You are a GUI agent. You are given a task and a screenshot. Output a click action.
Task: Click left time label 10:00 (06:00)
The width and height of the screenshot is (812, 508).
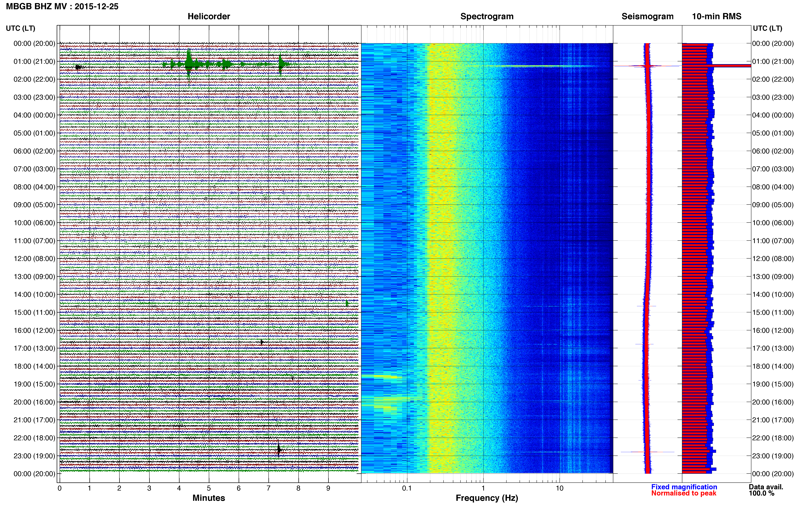pyautogui.click(x=34, y=223)
